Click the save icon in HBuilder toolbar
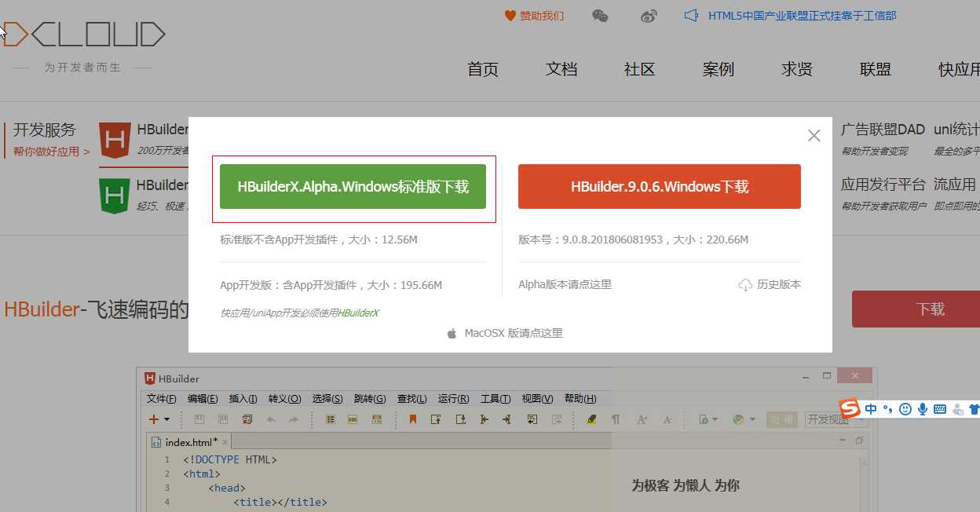The height and width of the screenshot is (512, 980). pyautogui.click(x=199, y=419)
